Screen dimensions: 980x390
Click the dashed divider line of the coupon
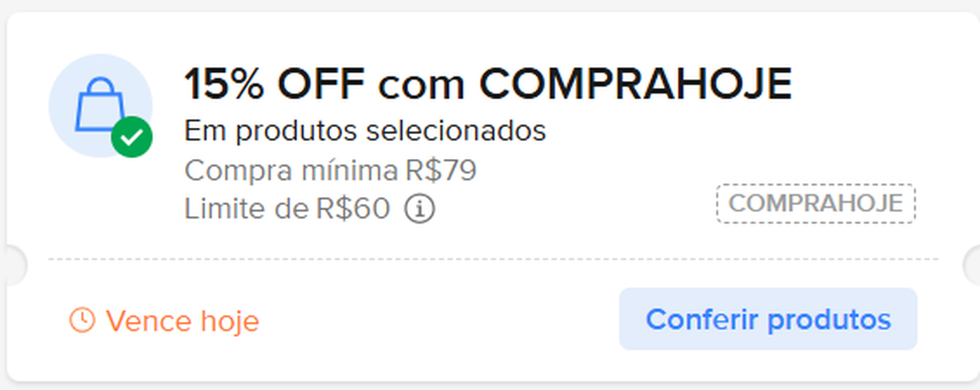(x=492, y=259)
